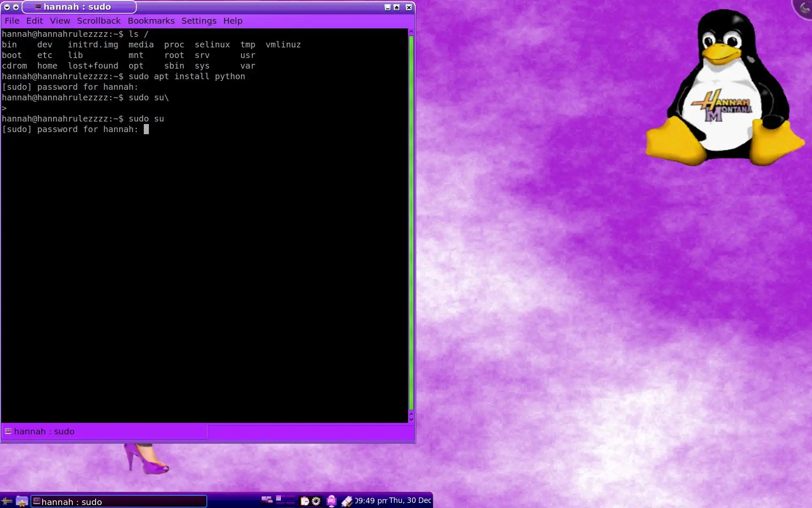Open the starred folder in the taskbar

(22, 501)
